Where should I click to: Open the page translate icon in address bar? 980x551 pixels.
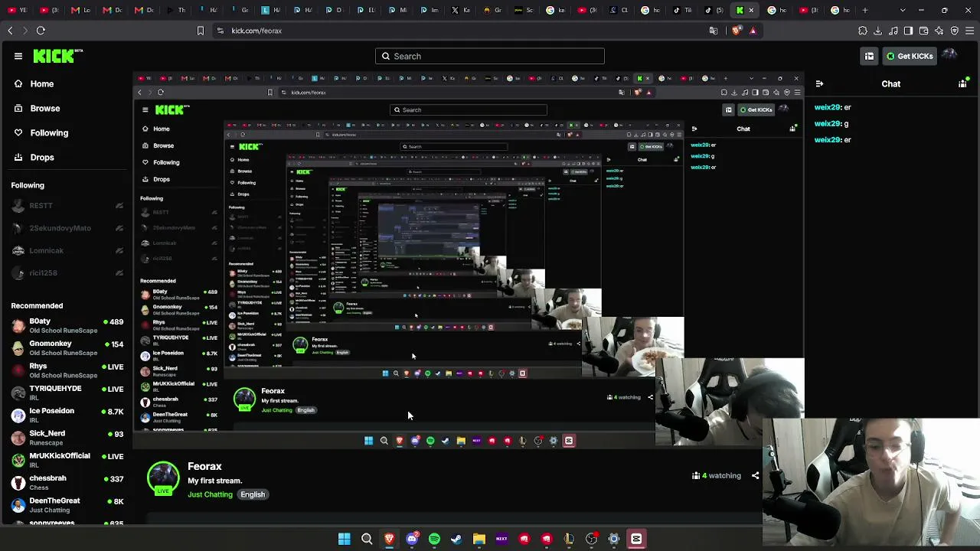click(714, 31)
